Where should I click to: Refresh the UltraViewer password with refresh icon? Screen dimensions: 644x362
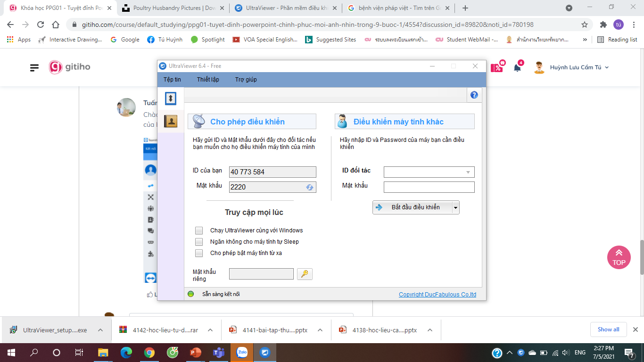click(310, 187)
